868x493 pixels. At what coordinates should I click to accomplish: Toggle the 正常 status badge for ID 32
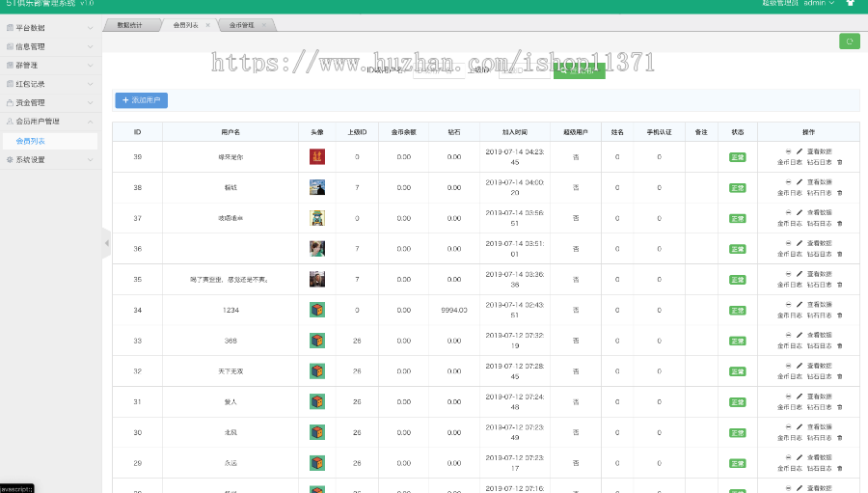coord(738,371)
